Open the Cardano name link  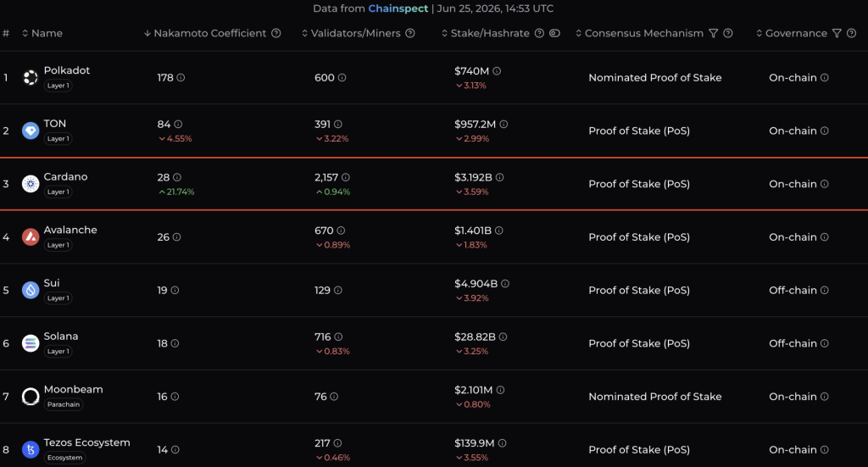tap(65, 176)
